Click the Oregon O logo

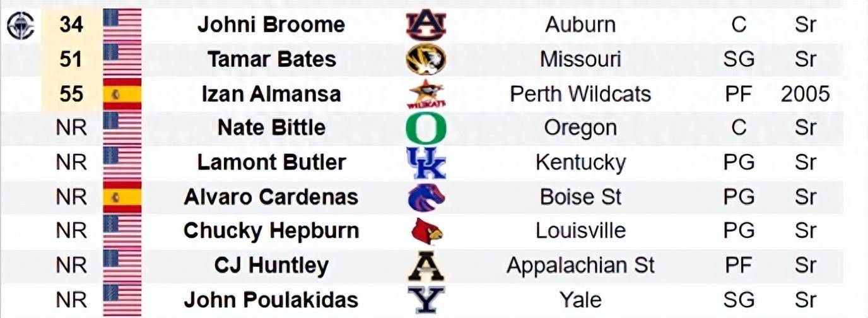426,128
